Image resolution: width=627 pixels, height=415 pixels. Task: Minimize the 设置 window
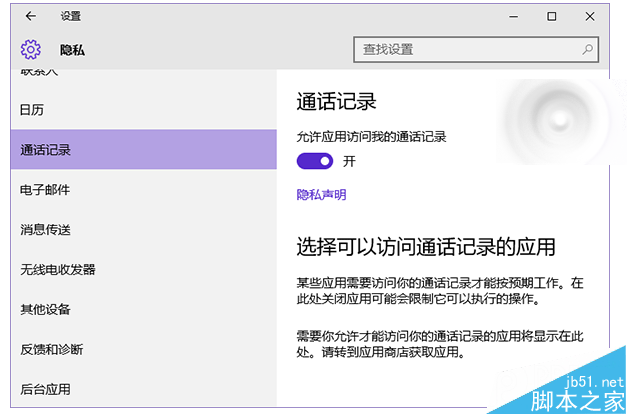pos(515,16)
